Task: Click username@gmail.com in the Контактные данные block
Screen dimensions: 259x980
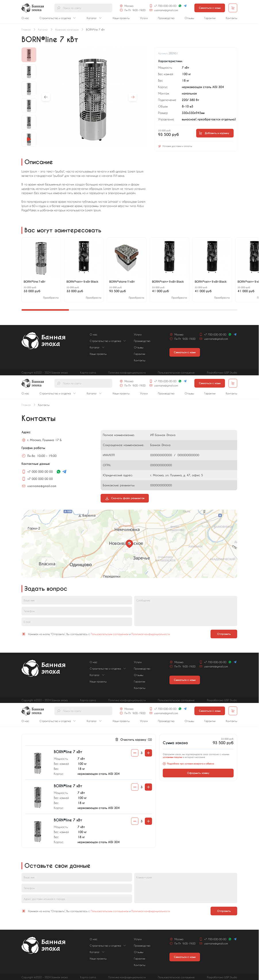Action: tap(41, 486)
